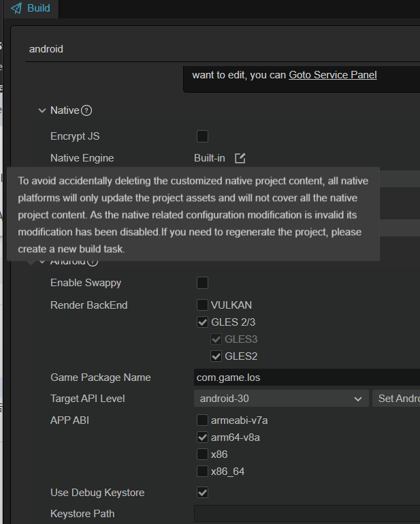Viewport: 420px width, 524px height.
Task: Click the Build paper-plane icon
Action: (17, 8)
